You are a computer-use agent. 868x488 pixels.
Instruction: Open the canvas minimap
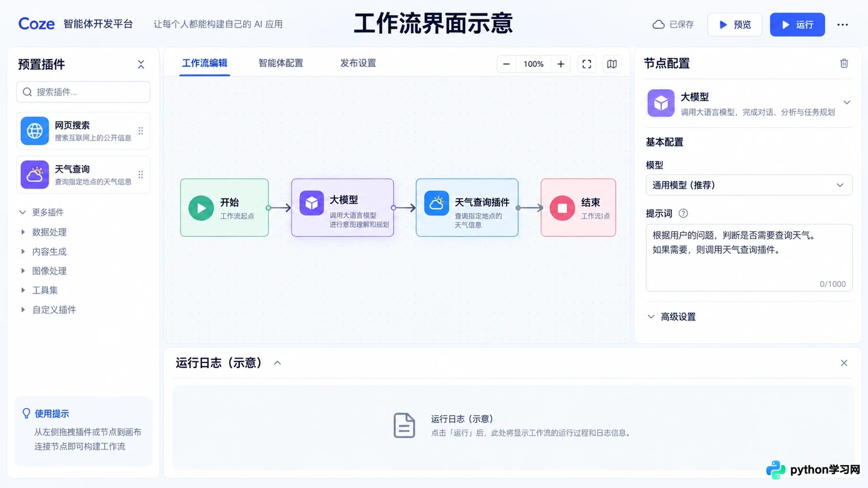tap(612, 64)
